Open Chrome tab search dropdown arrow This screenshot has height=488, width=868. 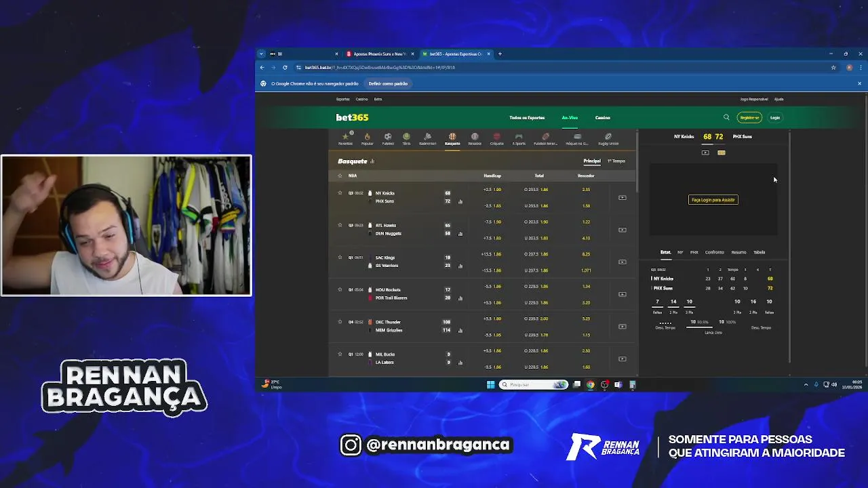click(x=261, y=54)
